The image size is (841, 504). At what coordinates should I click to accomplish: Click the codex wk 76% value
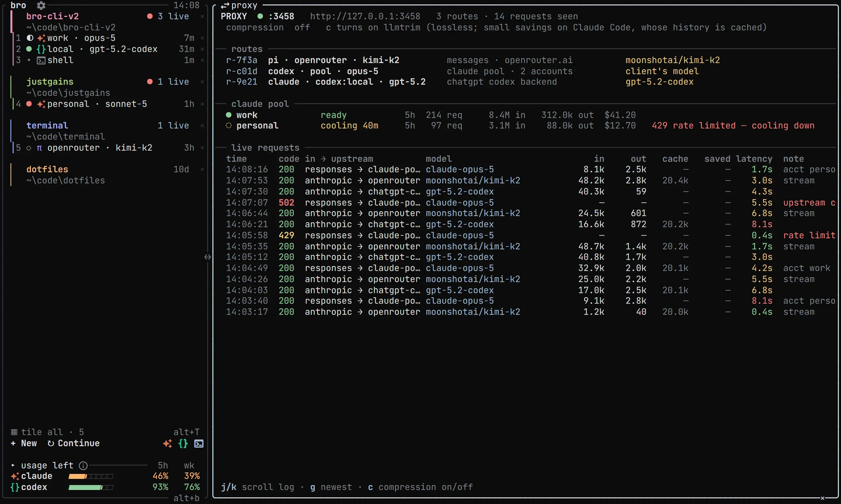(x=192, y=487)
